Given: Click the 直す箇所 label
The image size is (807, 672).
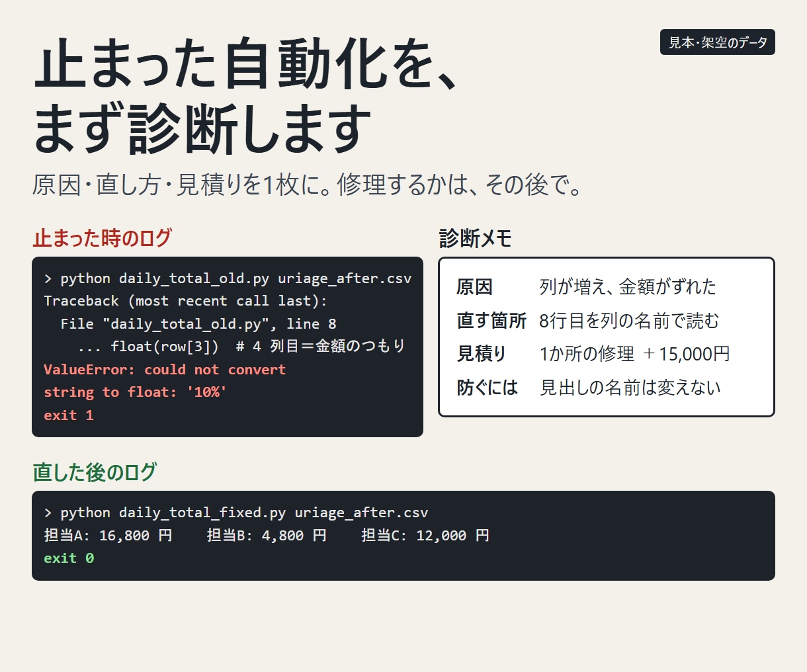Looking at the screenshot, I should point(491,321).
